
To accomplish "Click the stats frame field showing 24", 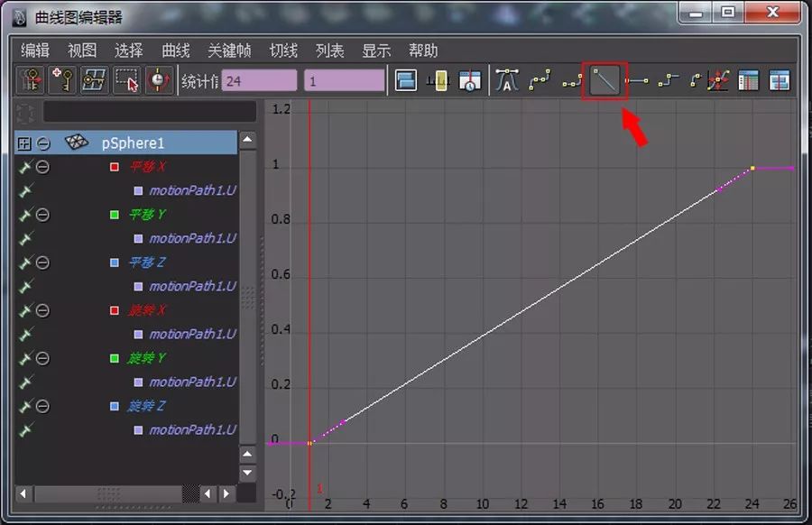I will pyautogui.click(x=260, y=81).
